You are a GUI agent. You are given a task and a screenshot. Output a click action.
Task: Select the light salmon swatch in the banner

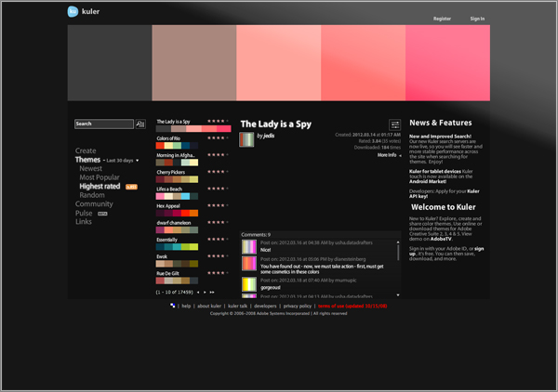point(279,63)
